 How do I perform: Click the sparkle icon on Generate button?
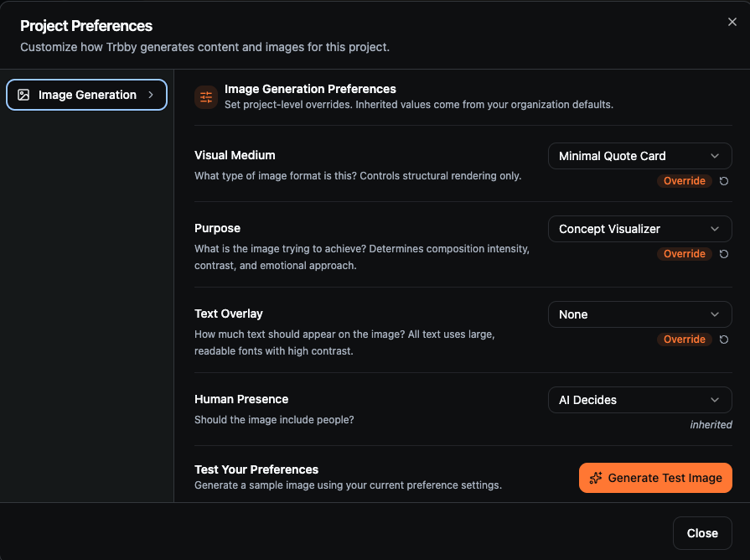(x=596, y=478)
